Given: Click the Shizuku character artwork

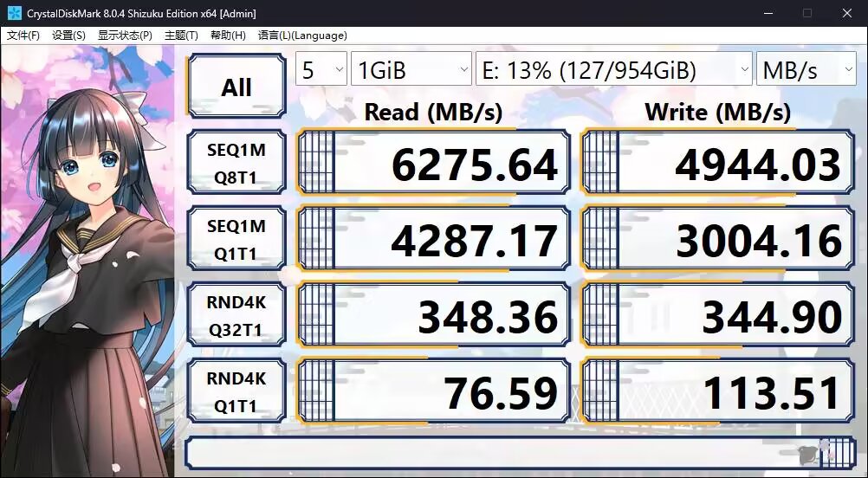Looking at the screenshot, I should (x=87, y=262).
